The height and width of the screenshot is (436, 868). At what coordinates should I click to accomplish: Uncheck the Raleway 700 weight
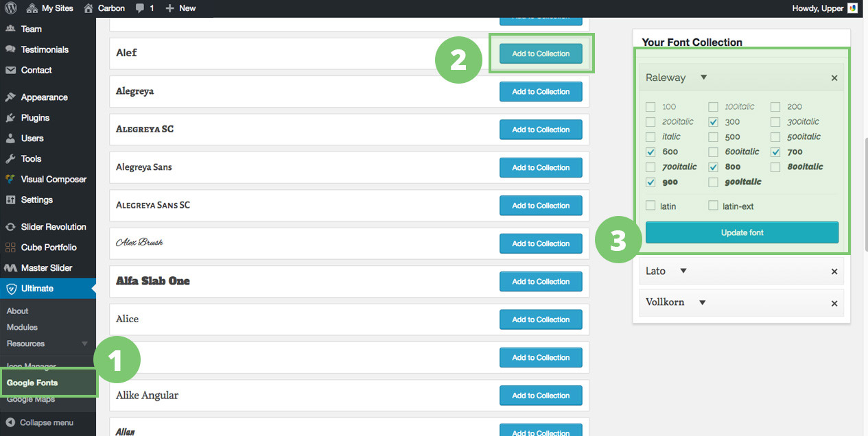pyautogui.click(x=775, y=152)
